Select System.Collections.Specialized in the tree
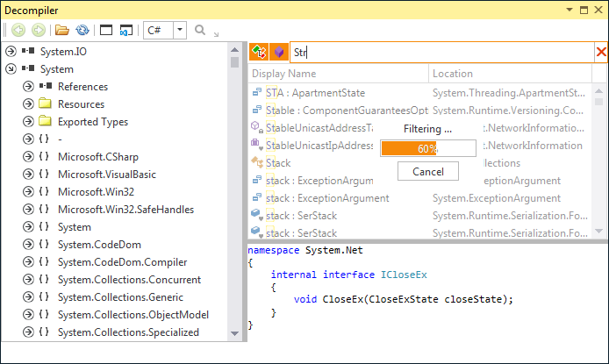This screenshot has width=609, height=364. coord(128,332)
